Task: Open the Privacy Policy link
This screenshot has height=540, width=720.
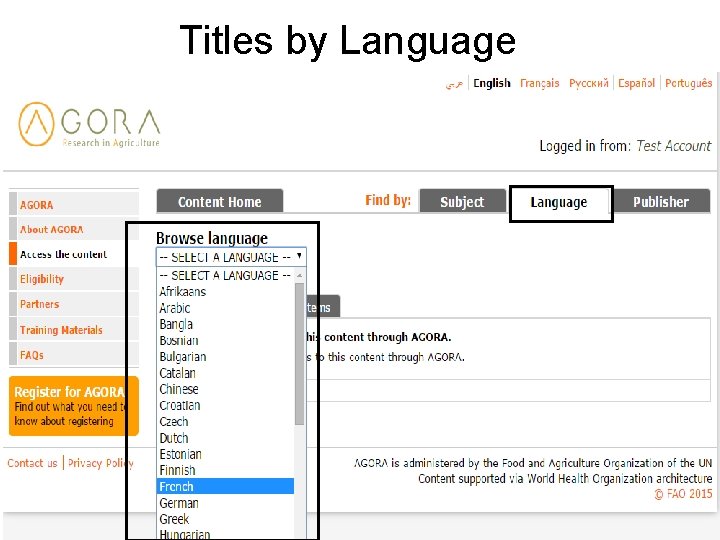Action: 101,463
